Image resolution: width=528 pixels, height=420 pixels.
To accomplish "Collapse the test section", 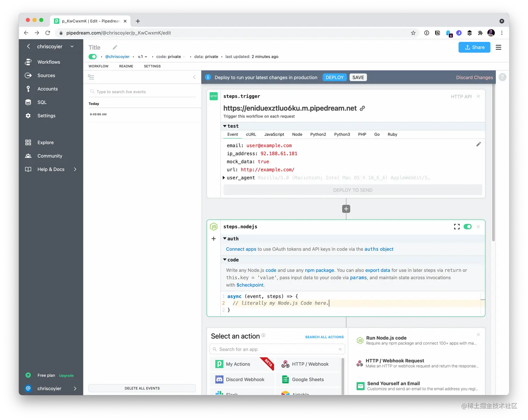I will (225, 126).
